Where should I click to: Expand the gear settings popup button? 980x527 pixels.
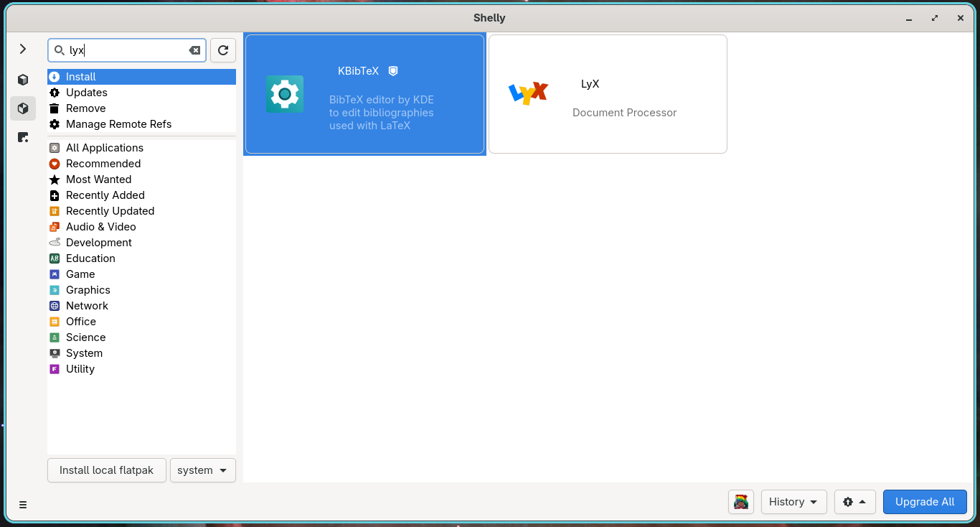tap(854, 502)
